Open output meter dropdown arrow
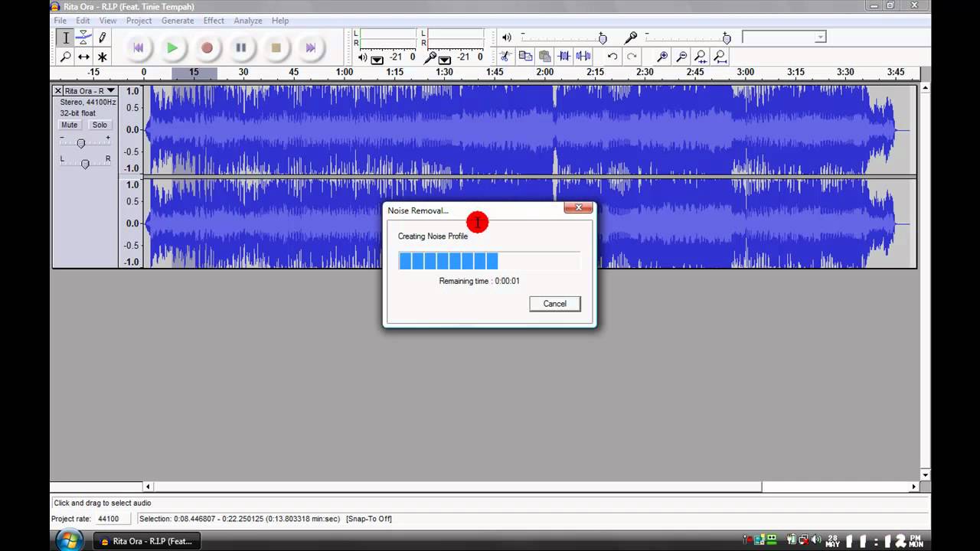The image size is (980, 551). click(377, 59)
